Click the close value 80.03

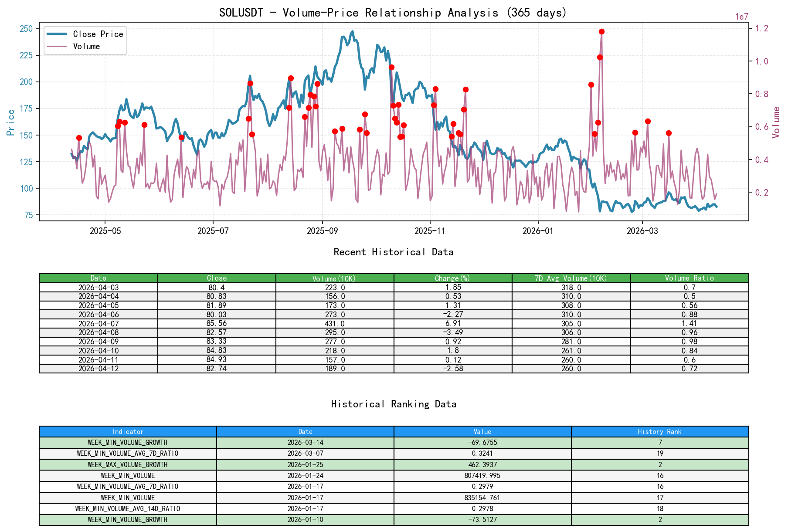(x=217, y=315)
